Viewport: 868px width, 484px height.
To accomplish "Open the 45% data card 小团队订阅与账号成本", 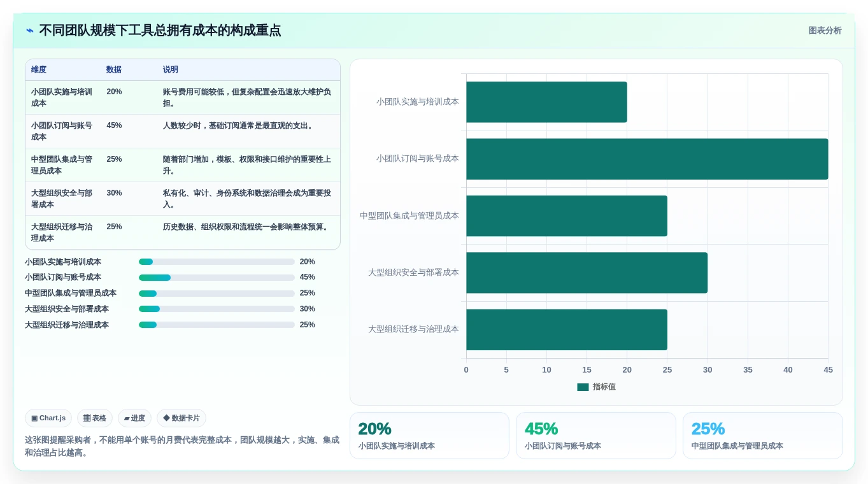I will point(596,436).
